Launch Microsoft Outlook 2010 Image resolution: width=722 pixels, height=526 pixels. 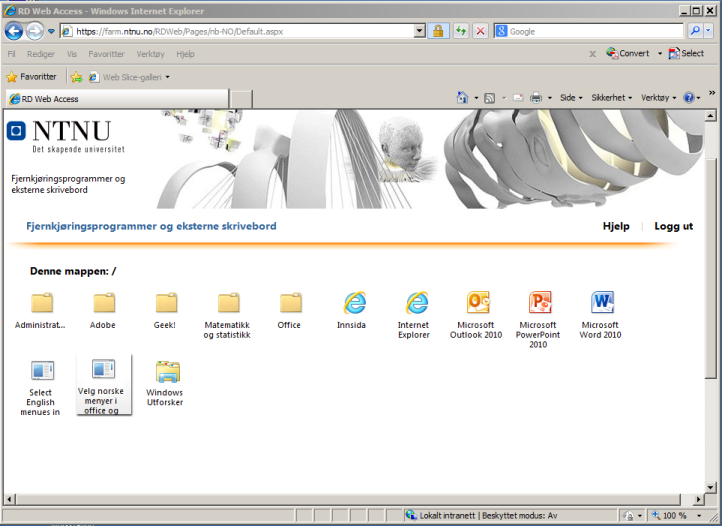(x=477, y=316)
